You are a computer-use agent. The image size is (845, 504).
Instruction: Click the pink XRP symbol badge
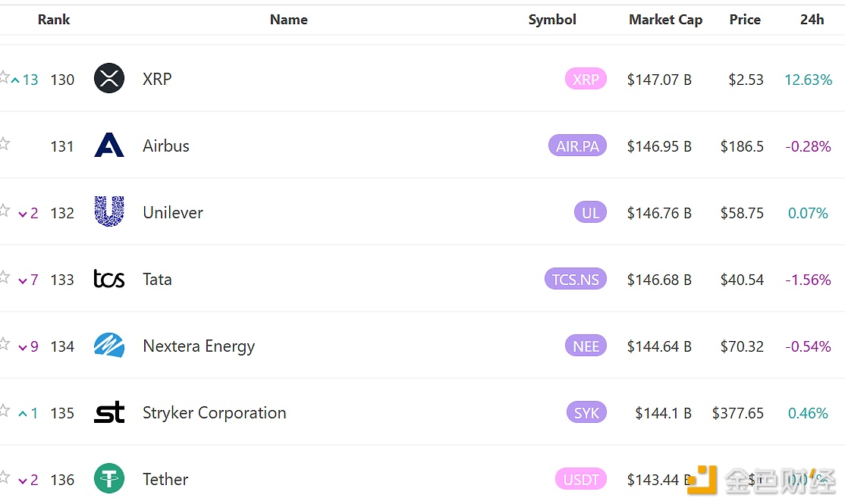pyautogui.click(x=586, y=80)
